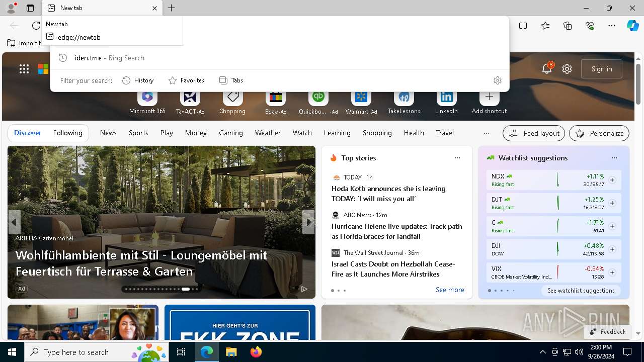The height and width of the screenshot is (362, 644).
Task: Open a new tab with plus button
Action: (171, 8)
